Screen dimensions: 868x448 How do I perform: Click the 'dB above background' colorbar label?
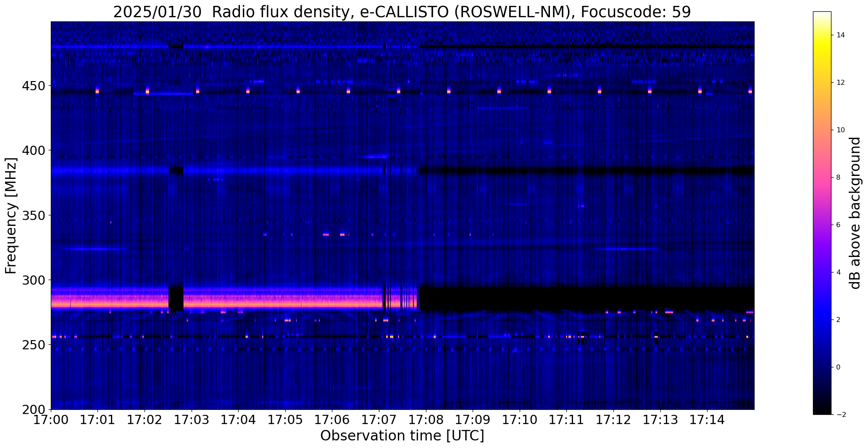point(855,213)
